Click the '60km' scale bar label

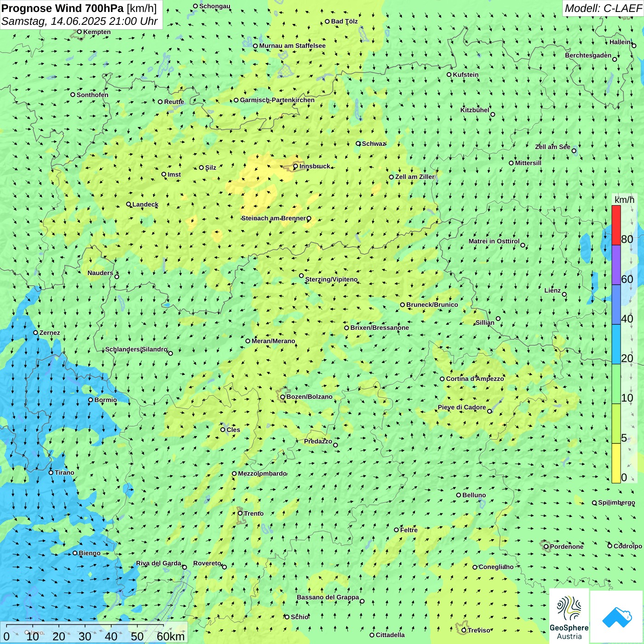click(171, 636)
